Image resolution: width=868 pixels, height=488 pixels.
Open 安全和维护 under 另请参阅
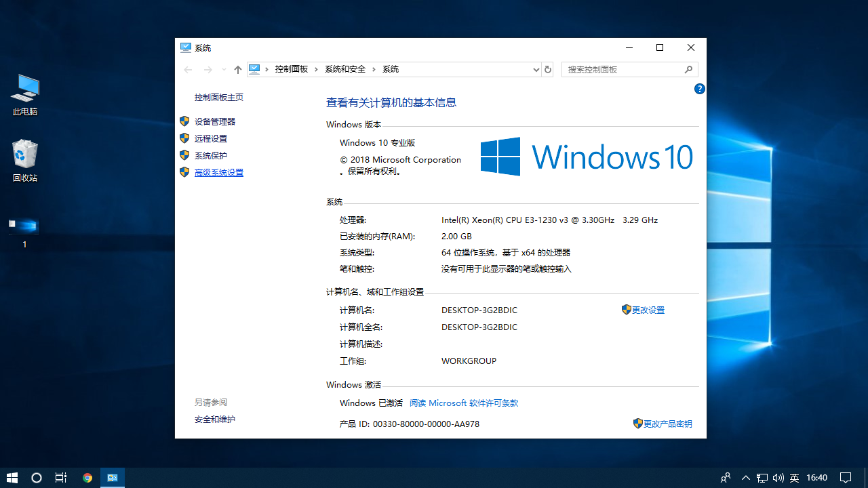(x=215, y=420)
